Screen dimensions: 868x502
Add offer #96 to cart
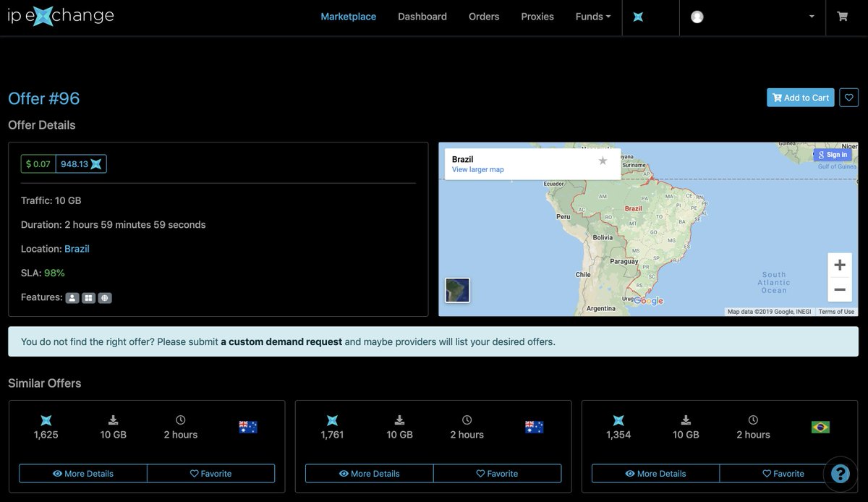click(801, 98)
